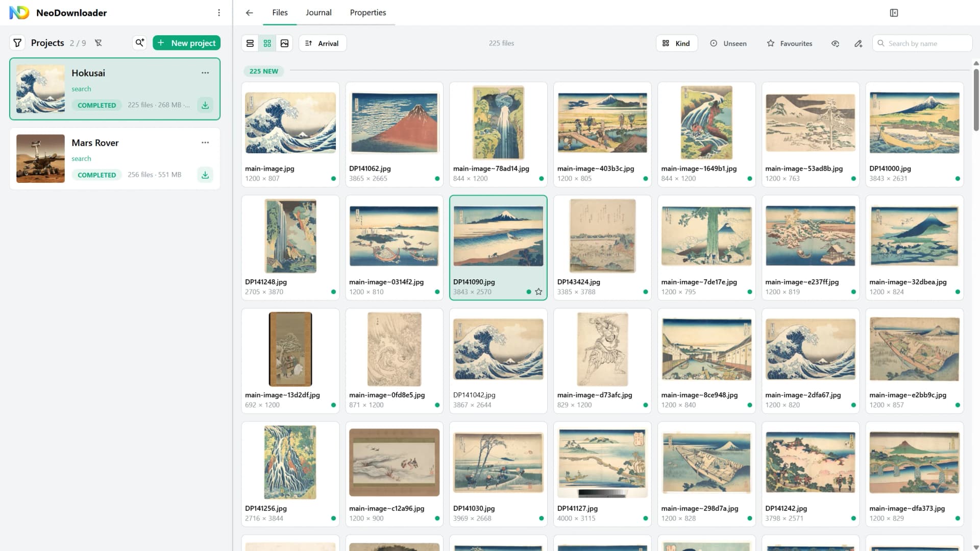The image size is (980, 551).
Task: Clear the projects filter icon
Action: pyautogui.click(x=99, y=43)
